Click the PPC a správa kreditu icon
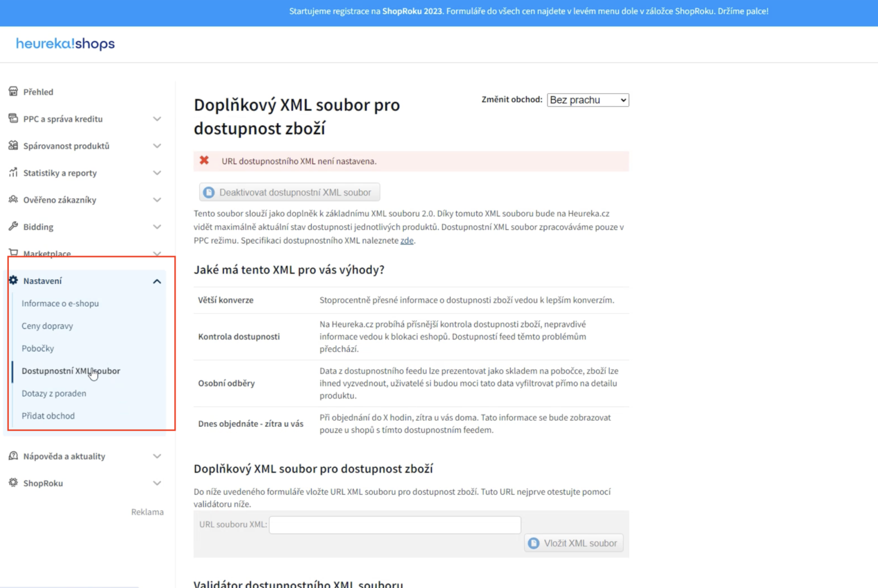This screenshot has height=588, width=878. coord(13,118)
